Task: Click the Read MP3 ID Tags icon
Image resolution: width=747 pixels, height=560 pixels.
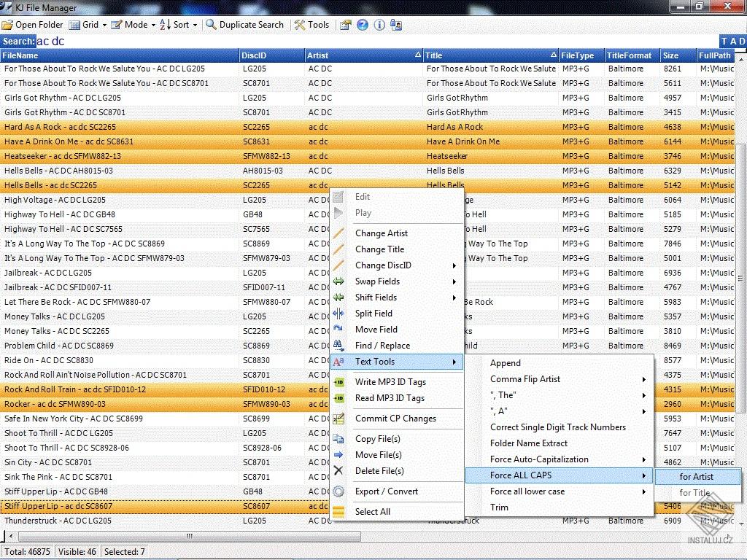Action: pos(339,398)
